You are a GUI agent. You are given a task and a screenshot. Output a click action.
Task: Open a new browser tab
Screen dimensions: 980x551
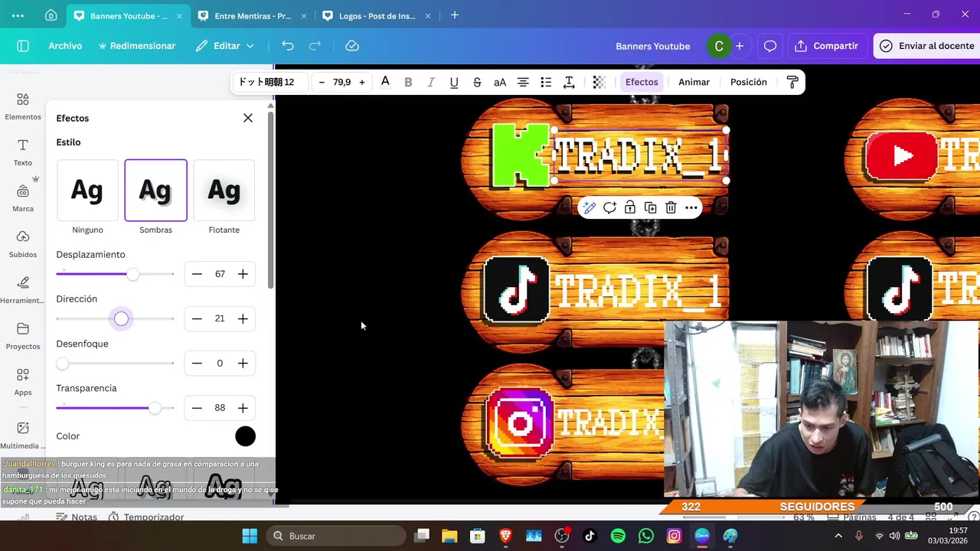click(x=455, y=15)
